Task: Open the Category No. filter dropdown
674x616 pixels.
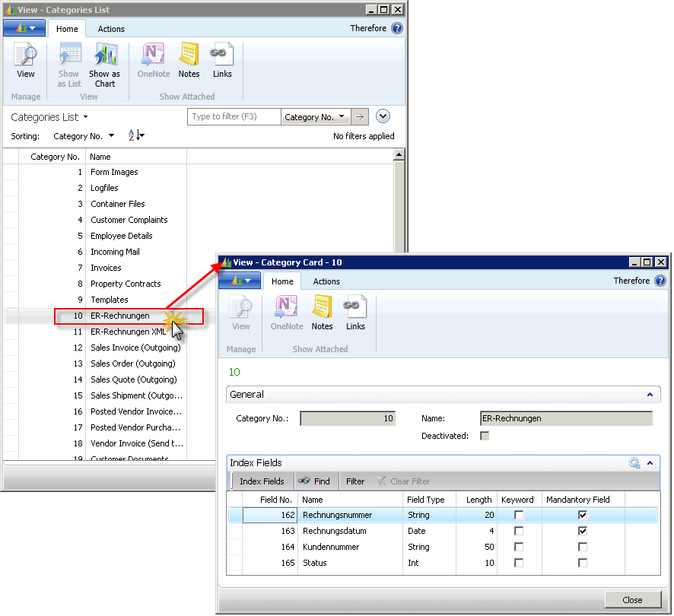Action: pos(316,117)
